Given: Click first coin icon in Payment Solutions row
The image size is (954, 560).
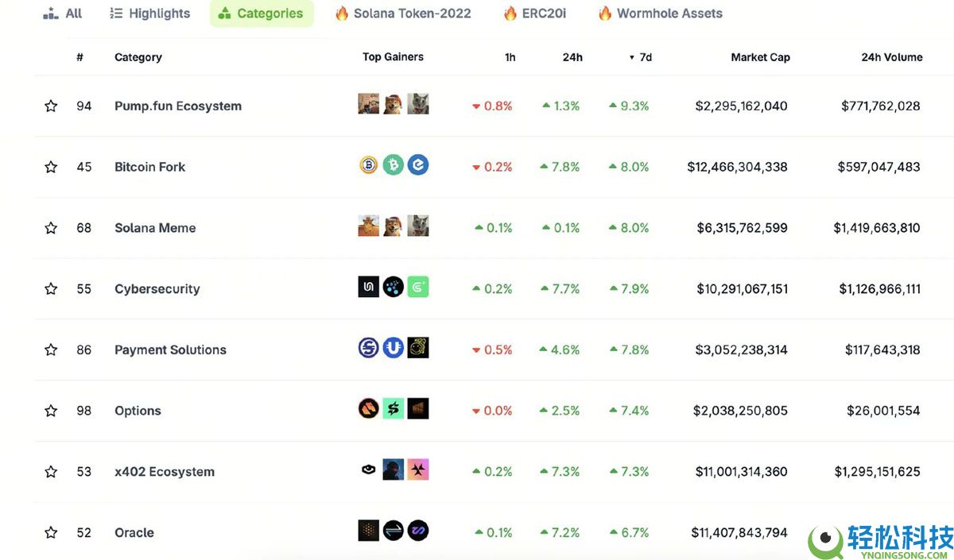Looking at the screenshot, I should [368, 348].
